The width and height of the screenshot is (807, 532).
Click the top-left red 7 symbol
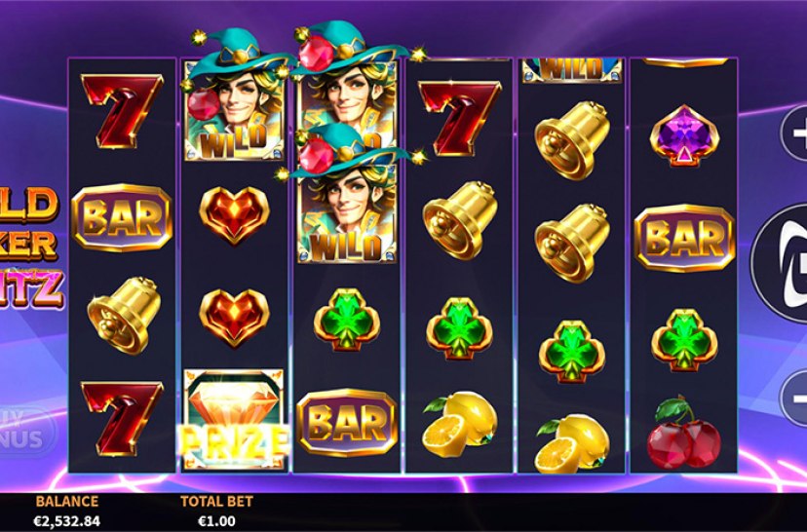pyautogui.click(x=122, y=110)
